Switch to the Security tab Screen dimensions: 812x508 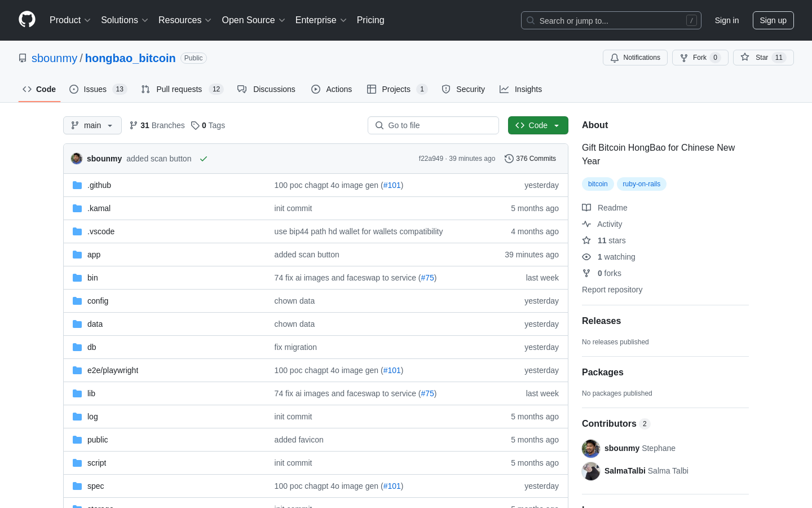pyautogui.click(x=464, y=89)
